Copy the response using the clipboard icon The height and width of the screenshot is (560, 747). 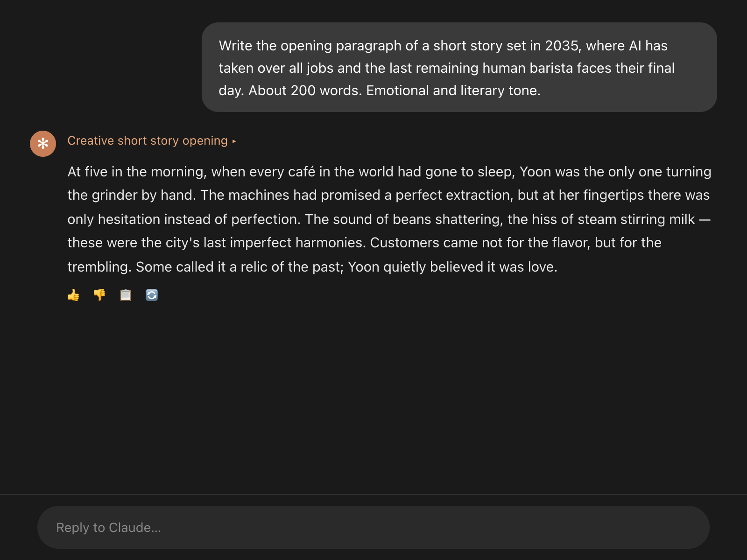tap(126, 295)
